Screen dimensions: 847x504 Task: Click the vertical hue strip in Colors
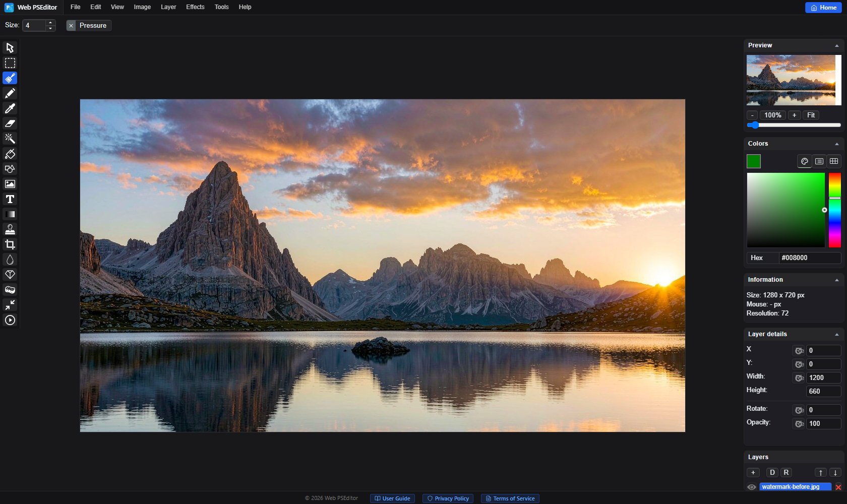point(835,210)
